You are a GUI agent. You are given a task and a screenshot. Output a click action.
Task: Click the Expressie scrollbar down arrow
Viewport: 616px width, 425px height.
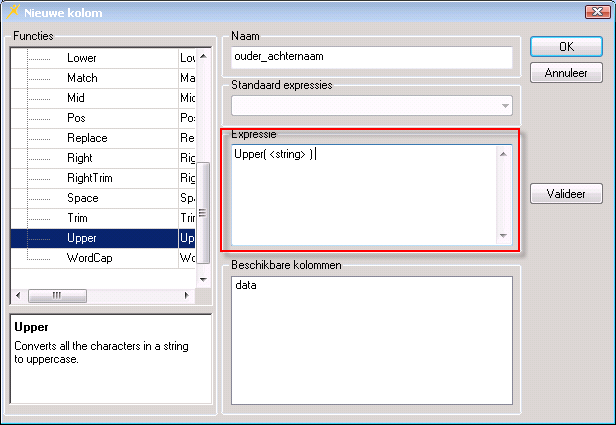pos(503,236)
